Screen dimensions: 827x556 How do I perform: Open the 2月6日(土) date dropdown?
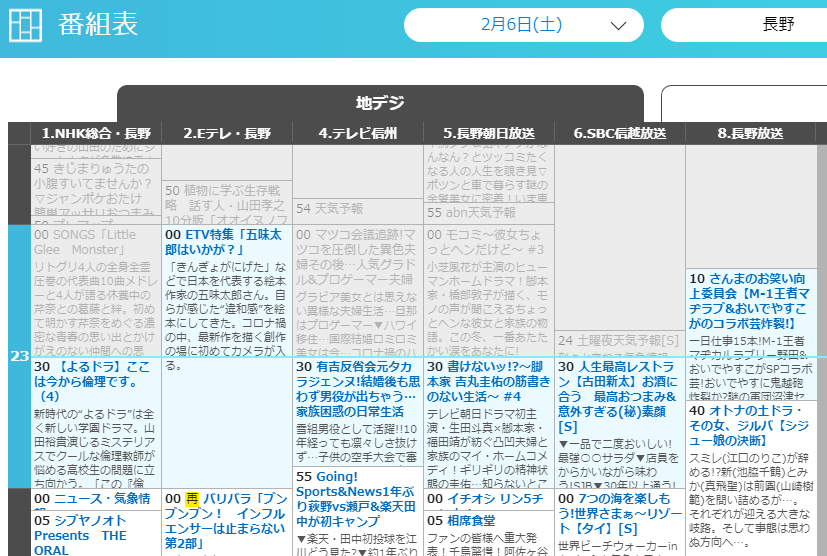pyautogui.click(x=524, y=25)
